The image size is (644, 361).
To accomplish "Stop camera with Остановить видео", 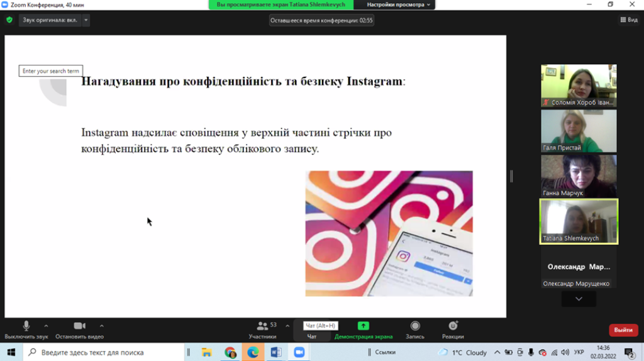I will (80, 330).
